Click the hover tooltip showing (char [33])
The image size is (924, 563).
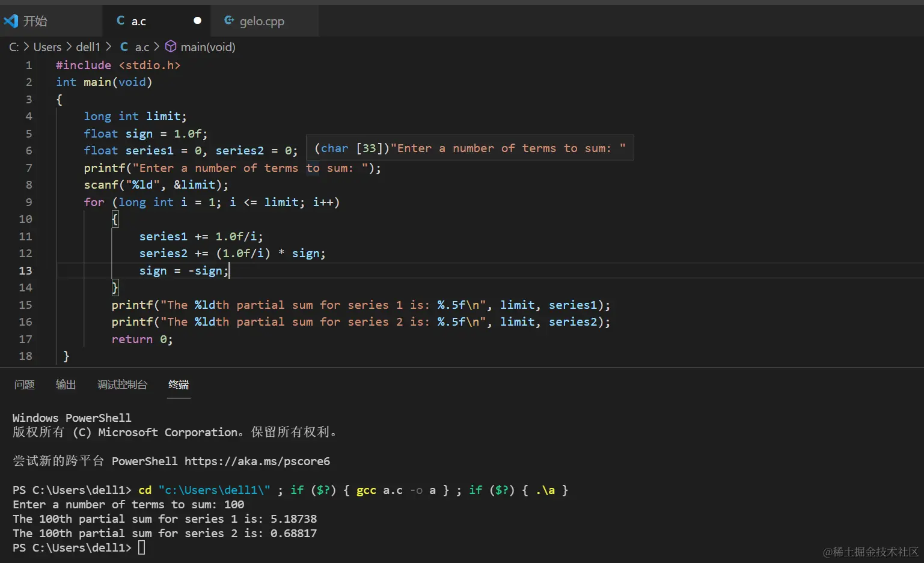(470, 148)
